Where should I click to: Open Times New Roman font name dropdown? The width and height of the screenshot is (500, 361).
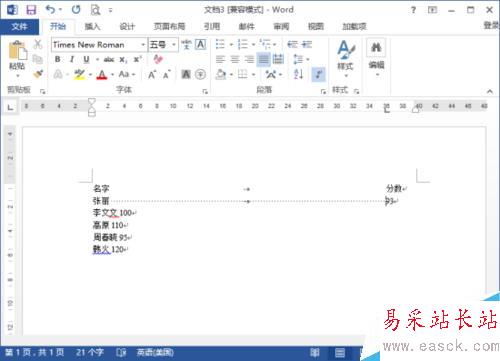[x=143, y=44]
